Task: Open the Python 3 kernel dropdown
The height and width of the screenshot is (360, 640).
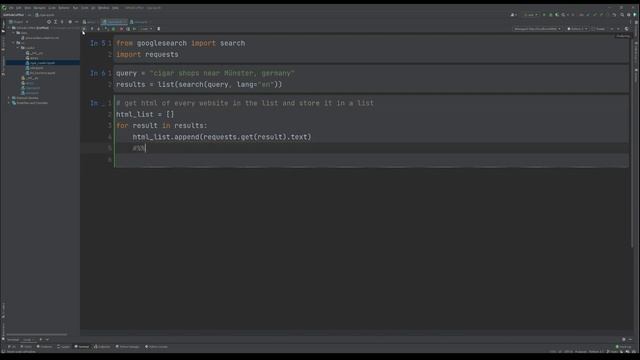Action: (578, 29)
